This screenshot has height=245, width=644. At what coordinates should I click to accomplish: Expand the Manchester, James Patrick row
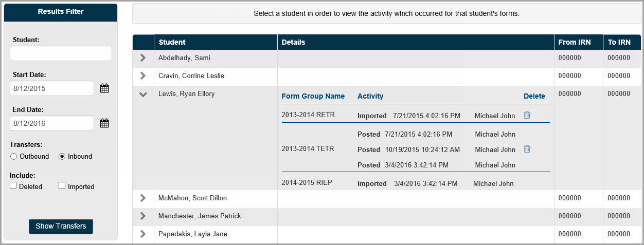coord(143,216)
